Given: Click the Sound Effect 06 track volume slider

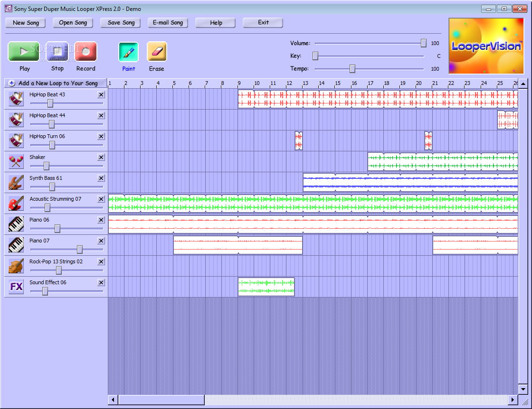Looking at the screenshot, I should point(45,291).
